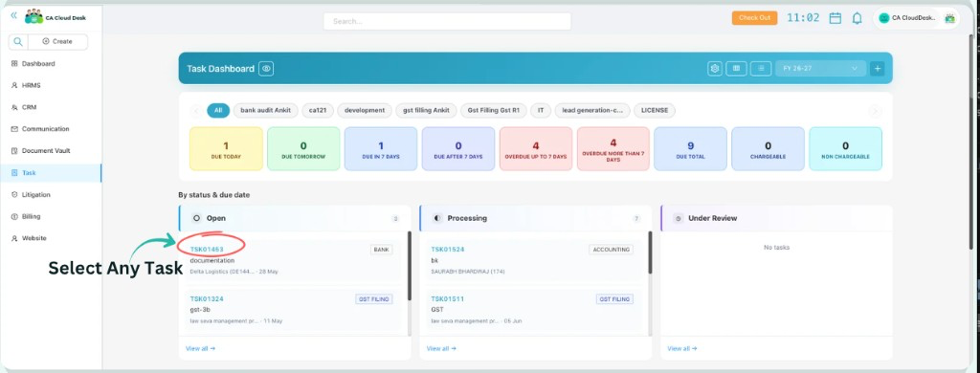Open the Due Total card
Image resolution: width=980 pixels, height=373 pixels.
[691, 148]
